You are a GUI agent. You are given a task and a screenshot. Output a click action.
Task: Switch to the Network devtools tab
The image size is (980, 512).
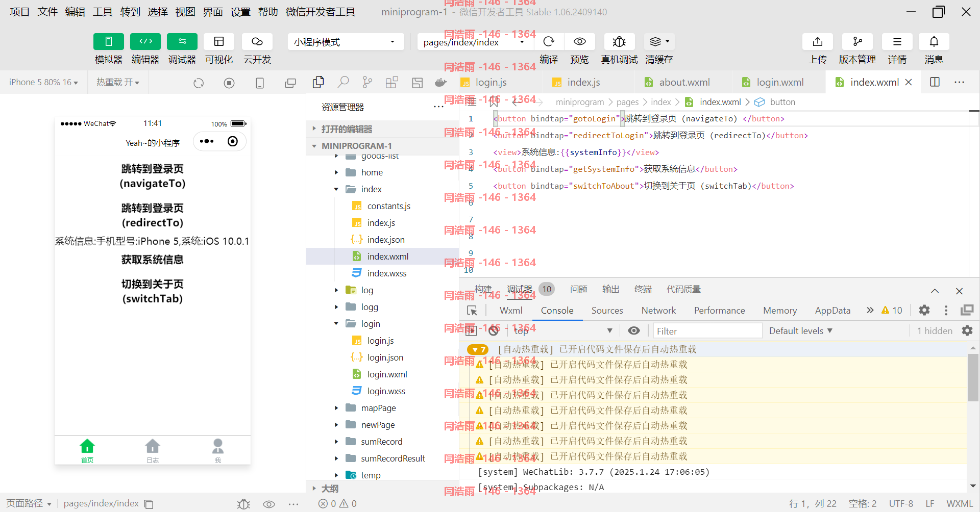click(658, 311)
